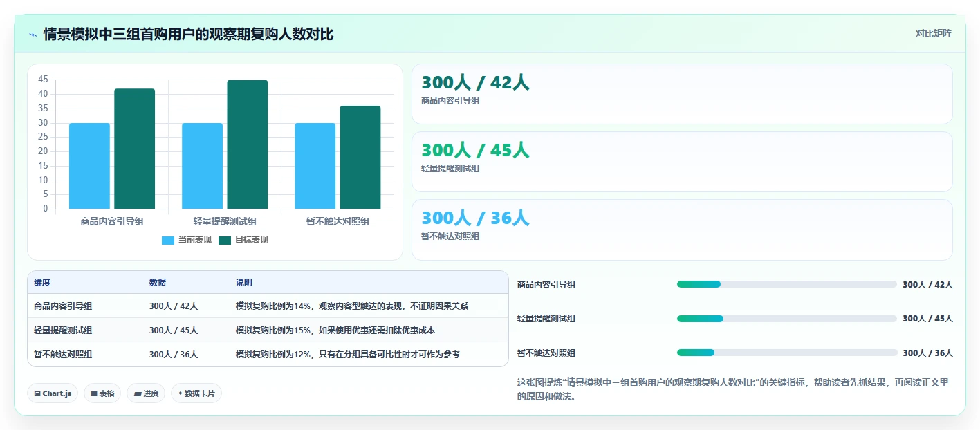Click the description mentioning 模拟复购比例为14%
This screenshot has width=980, height=430.
click(352, 306)
